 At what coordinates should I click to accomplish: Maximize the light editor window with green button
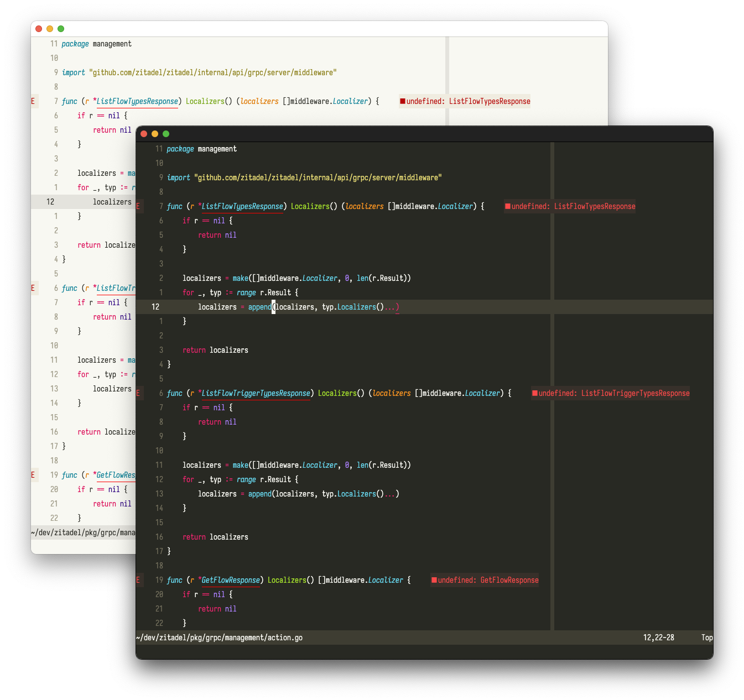tap(61, 29)
